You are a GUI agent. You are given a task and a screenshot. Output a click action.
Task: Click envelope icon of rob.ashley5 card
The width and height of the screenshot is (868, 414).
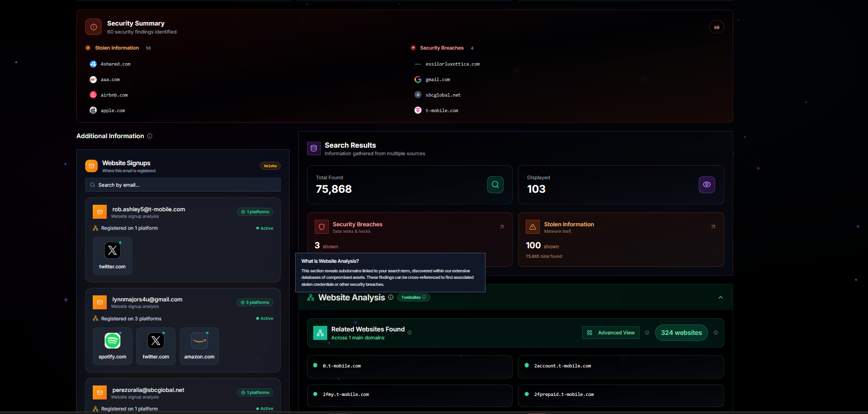[x=100, y=212]
